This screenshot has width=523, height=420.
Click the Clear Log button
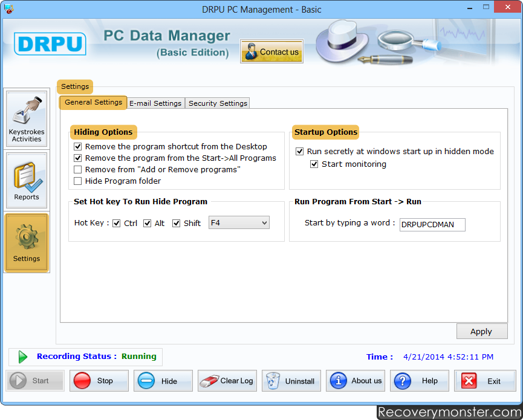pos(227,381)
